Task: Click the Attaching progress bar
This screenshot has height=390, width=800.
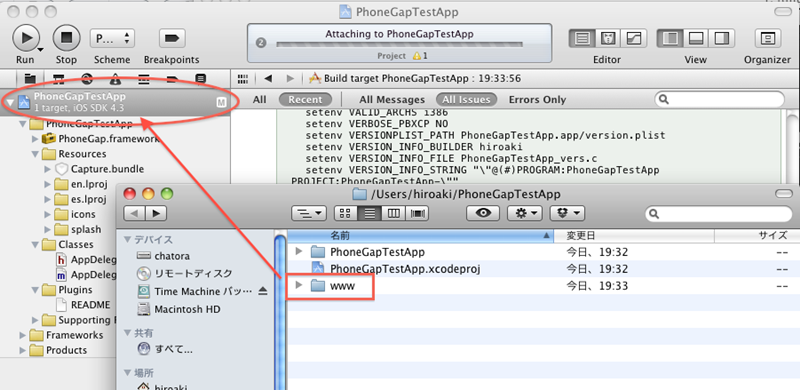Action: [399, 45]
